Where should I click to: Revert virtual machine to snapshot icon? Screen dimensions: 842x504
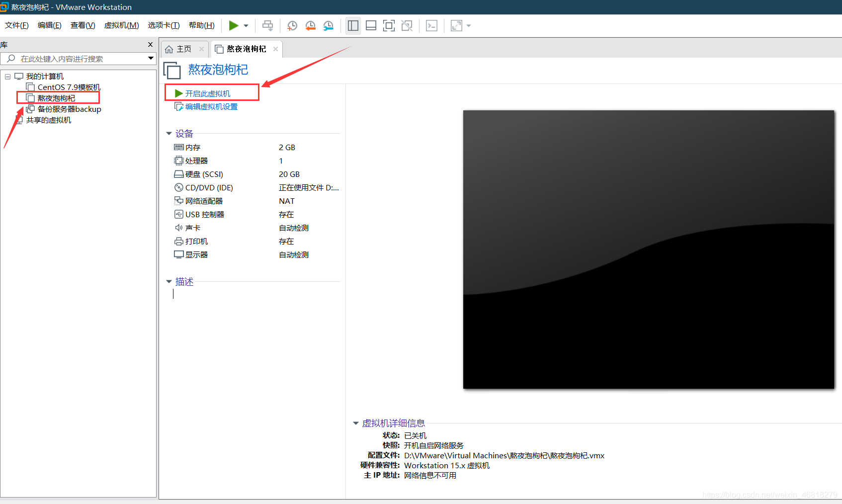[x=310, y=25]
